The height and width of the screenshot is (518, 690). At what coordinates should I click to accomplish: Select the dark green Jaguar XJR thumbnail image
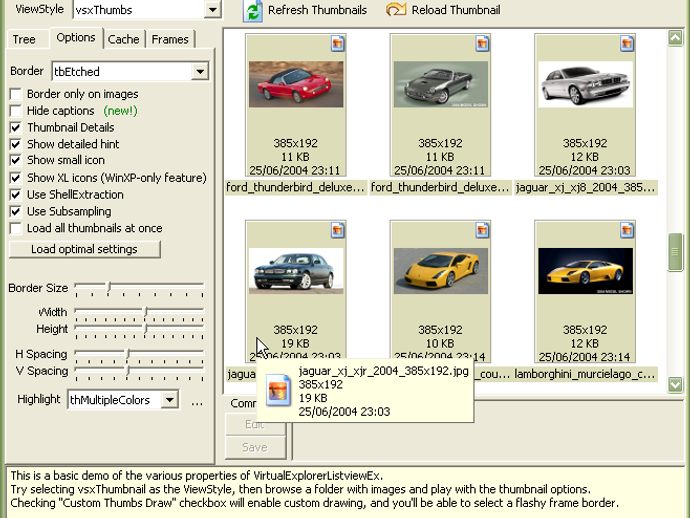tap(296, 271)
